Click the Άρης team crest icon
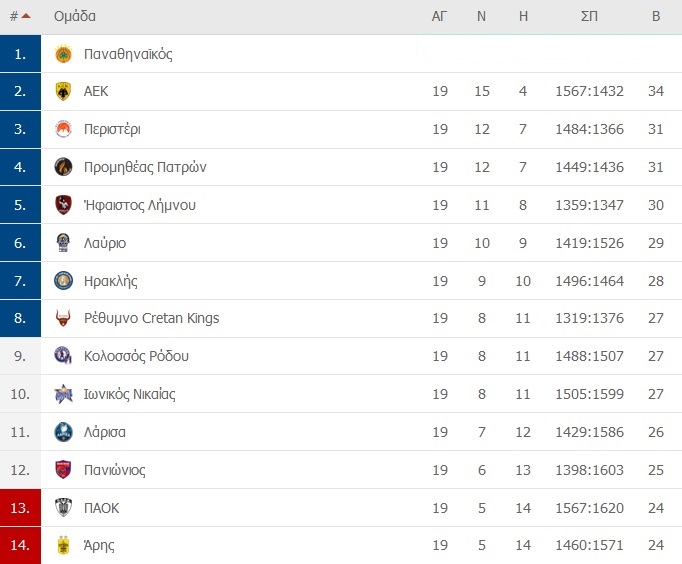Viewport: 682px width, 564px height. coord(64,546)
